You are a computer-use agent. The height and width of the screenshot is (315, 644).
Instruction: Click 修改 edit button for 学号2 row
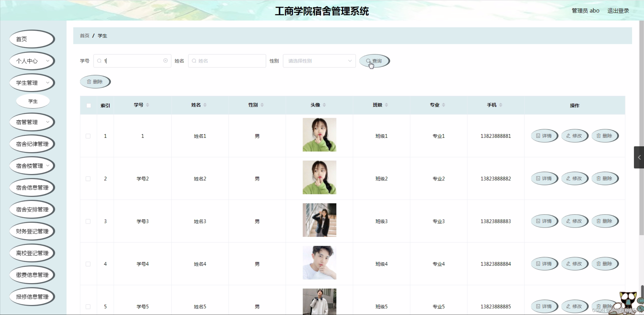click(x=574, y=179)
